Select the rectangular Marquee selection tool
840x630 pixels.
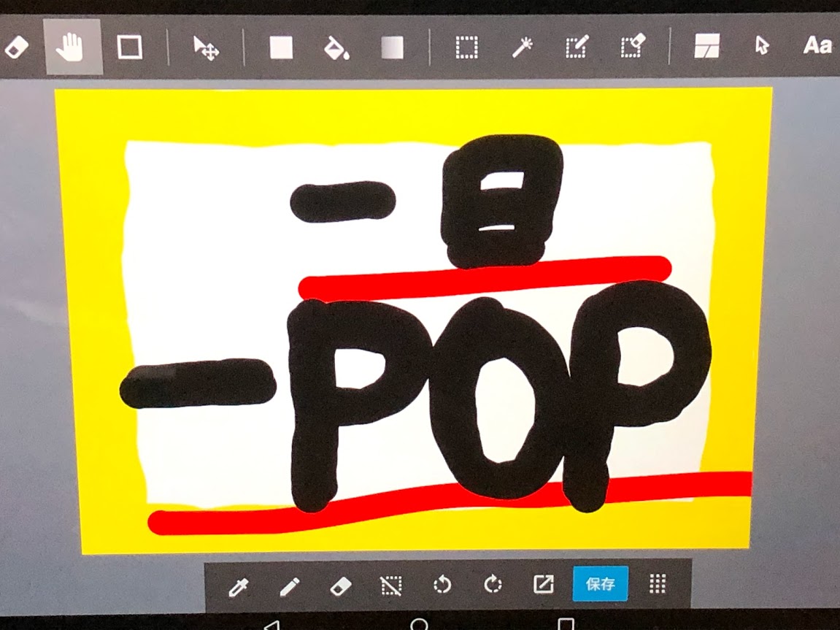click(467, 47)
